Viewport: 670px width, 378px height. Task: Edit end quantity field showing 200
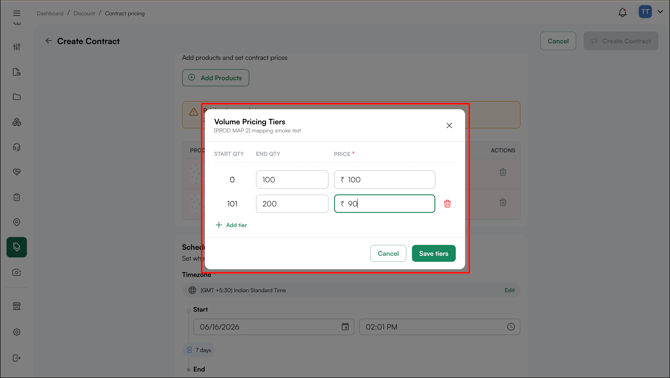click(x=292, y=204)
